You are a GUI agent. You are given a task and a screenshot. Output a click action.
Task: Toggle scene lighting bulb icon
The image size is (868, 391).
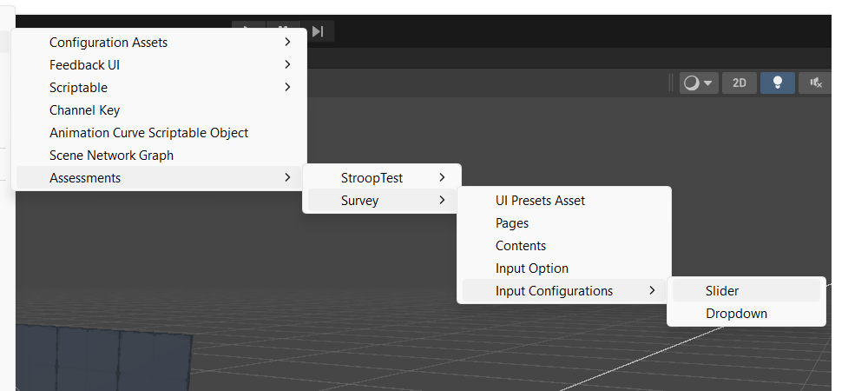[778, 83]
